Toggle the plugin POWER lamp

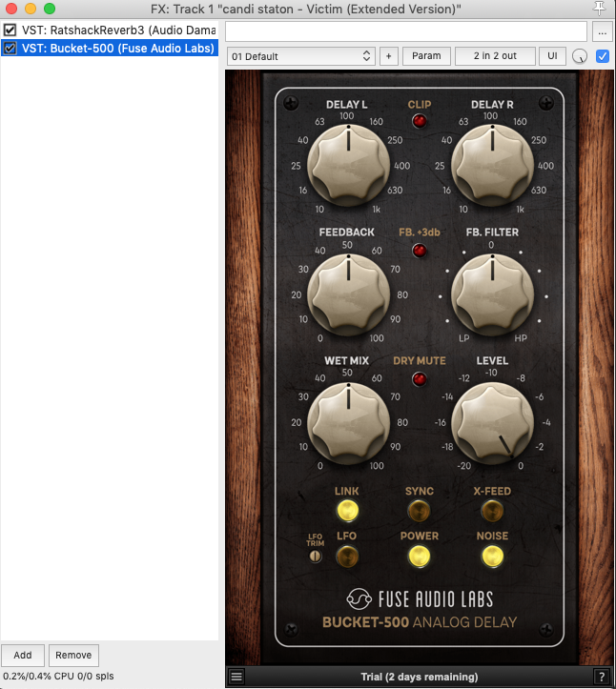pos(419,557)
